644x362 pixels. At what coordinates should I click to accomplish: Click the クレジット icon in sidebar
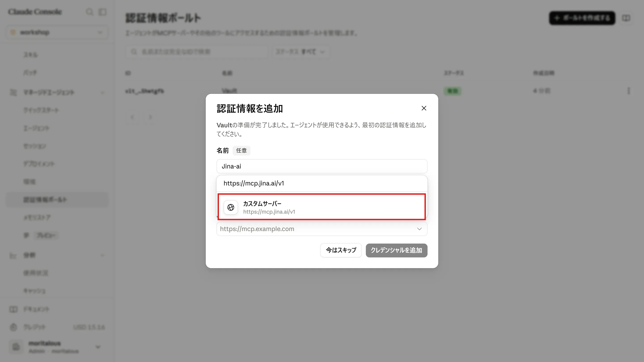click(x=13, y=327)
